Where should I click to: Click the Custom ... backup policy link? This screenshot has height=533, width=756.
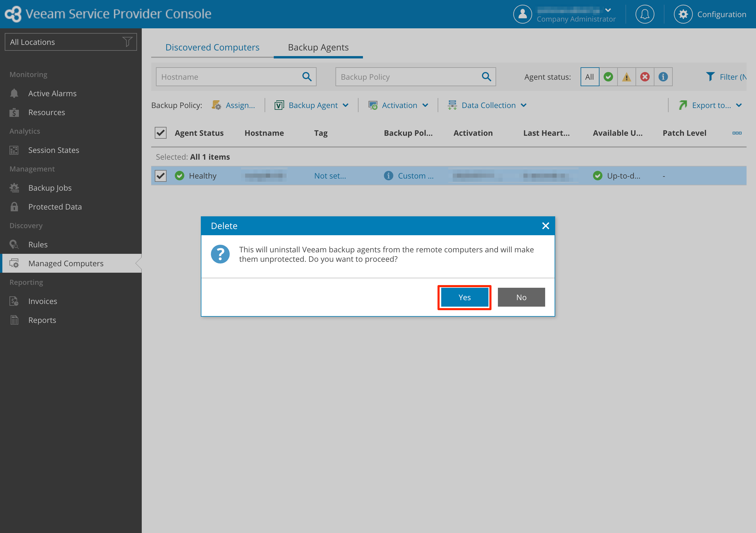416,176
